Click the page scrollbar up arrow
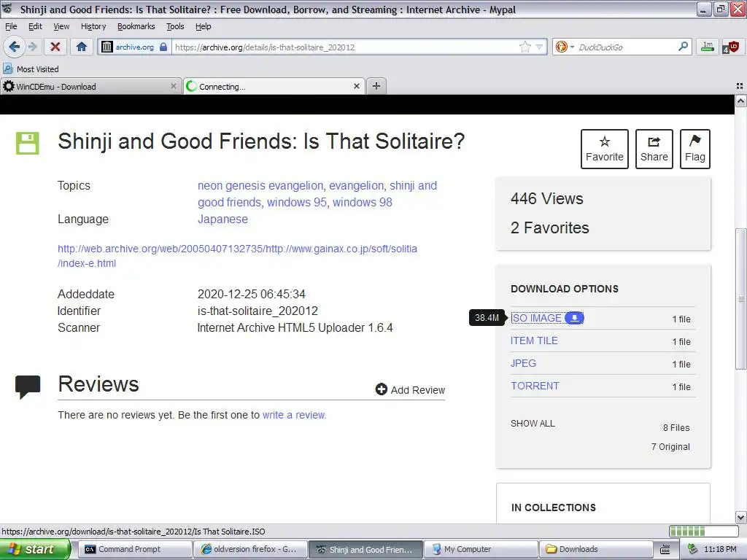This screenshot has height=560, width=747. pyautogui.click(x=740, y=101)
